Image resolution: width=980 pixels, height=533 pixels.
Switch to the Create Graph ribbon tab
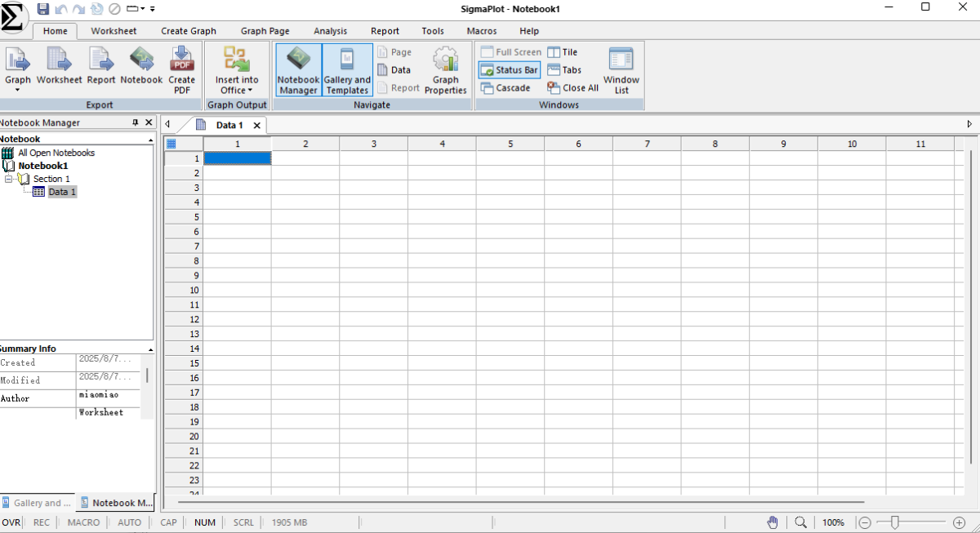coord(189,31)
